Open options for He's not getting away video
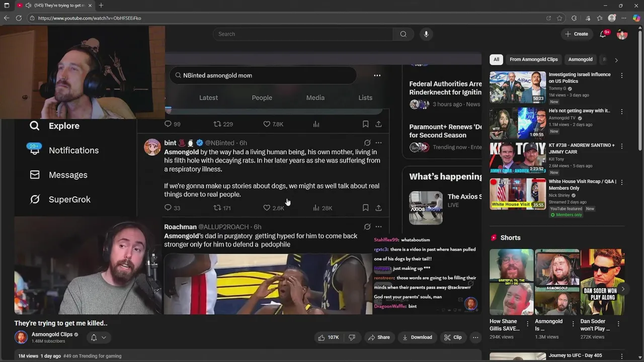The image size is (644, 362). click(x=622, y=112)
